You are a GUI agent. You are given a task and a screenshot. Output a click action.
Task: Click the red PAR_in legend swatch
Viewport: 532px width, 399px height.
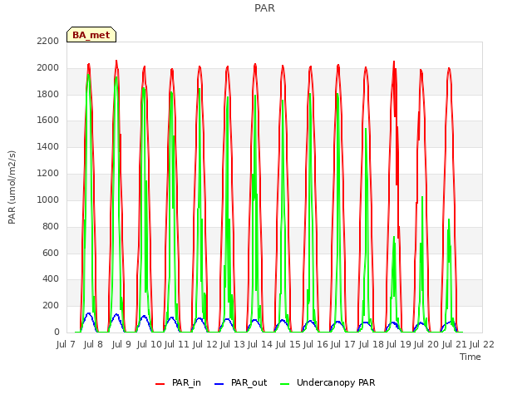click(x=160, y=384)
